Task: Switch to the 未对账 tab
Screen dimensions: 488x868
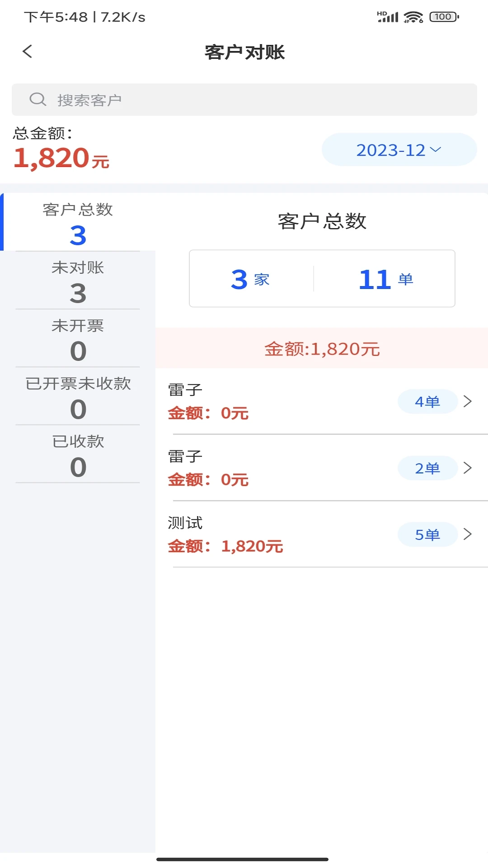Action: [78, 280]
